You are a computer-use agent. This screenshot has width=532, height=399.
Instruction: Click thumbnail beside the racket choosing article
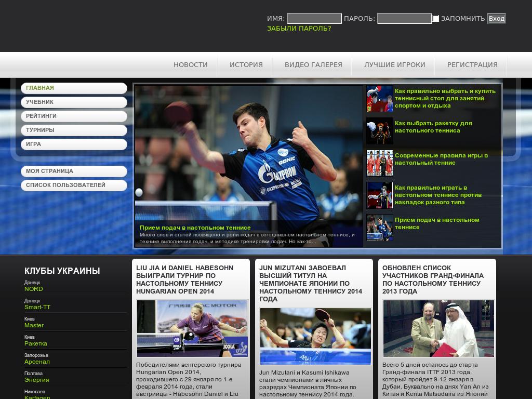[380, 131]
